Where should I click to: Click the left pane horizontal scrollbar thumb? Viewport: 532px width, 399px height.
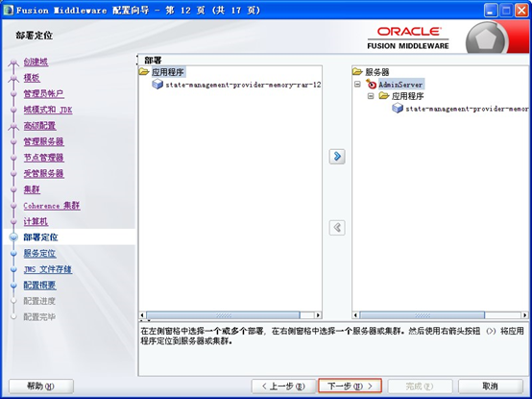point(223,315)
